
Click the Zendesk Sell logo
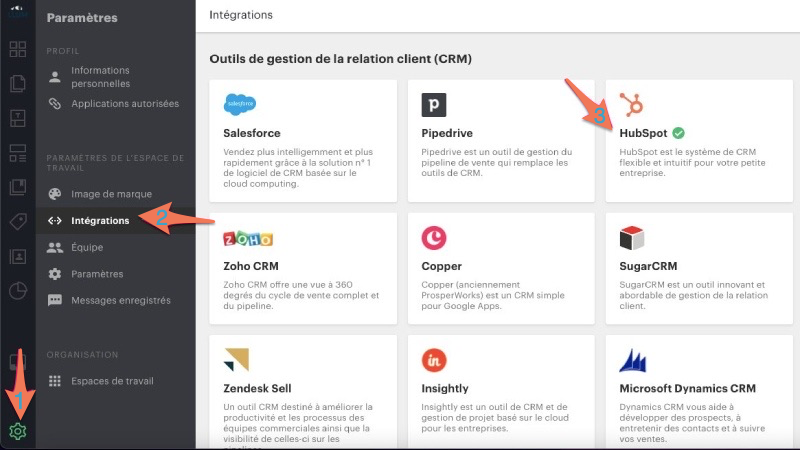coord(236,360)
